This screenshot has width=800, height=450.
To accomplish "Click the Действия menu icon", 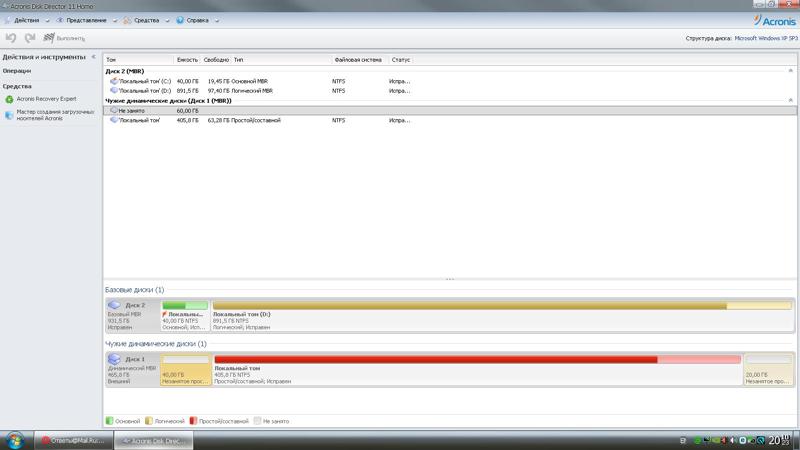I will click(7, 20).
